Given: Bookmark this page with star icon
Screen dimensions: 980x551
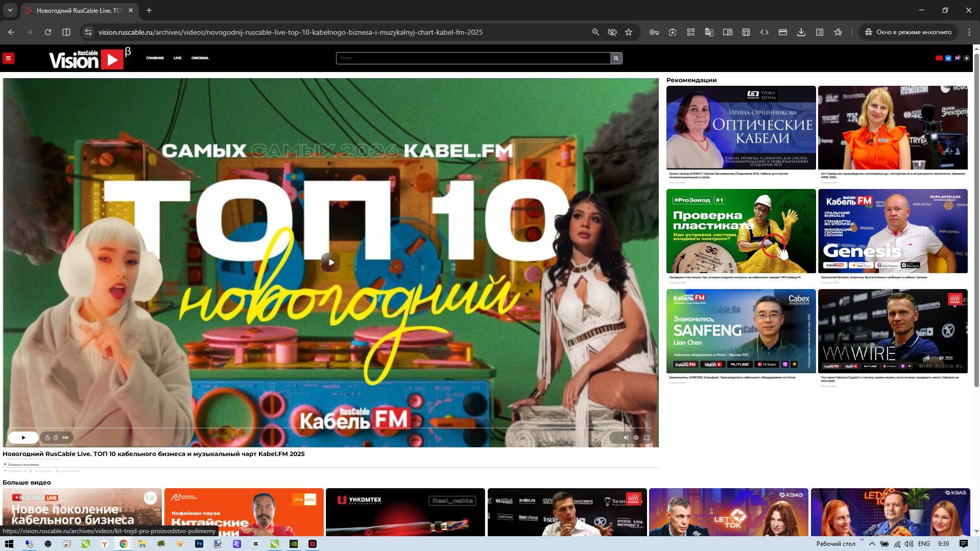Looking at the screenshot, I should (629, 32).
